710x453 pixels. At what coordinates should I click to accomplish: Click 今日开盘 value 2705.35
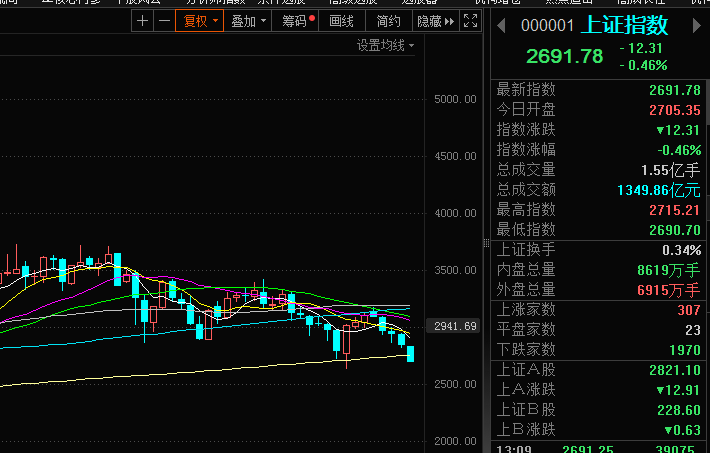click(675, 110)
